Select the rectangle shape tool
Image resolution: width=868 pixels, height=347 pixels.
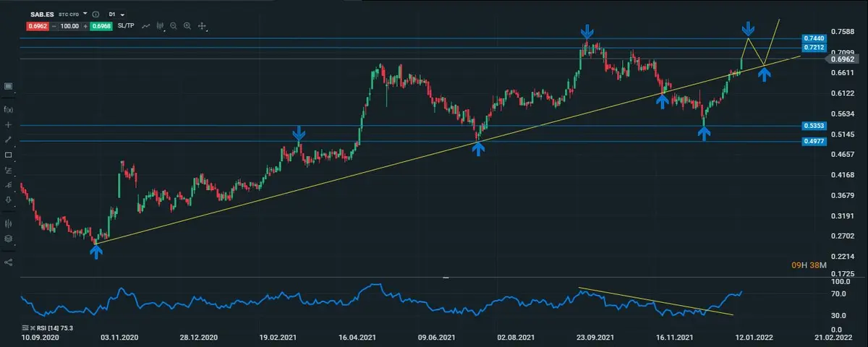[x=8, y=155]
